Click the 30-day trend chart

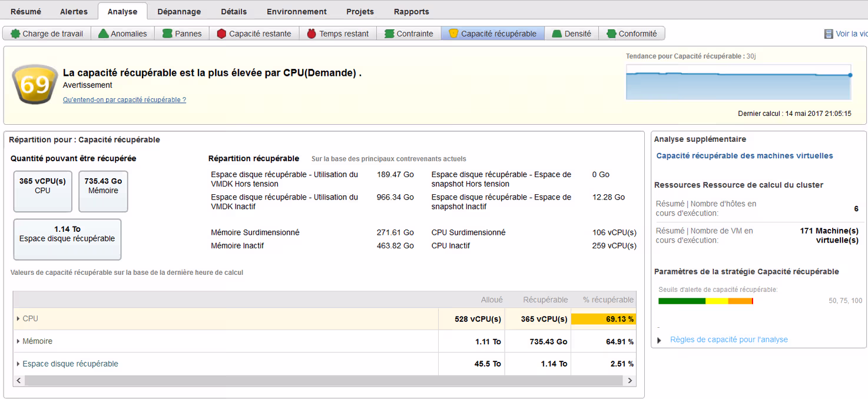(738, 82)
